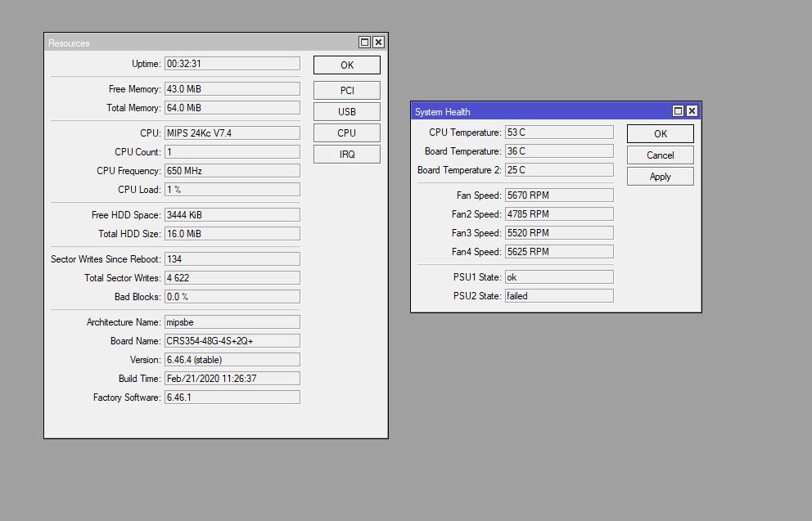Screen dimensions: 812x521
Task: Click the CPU Count field
Action: pyautogui.click(x=232, y=151)
